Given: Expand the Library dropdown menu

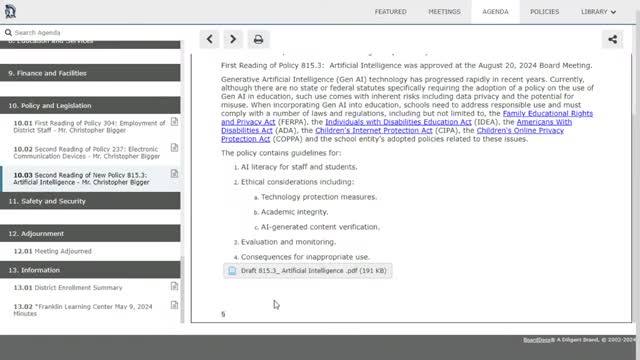Looking at the screenshot, I should (x=598, y=12).
